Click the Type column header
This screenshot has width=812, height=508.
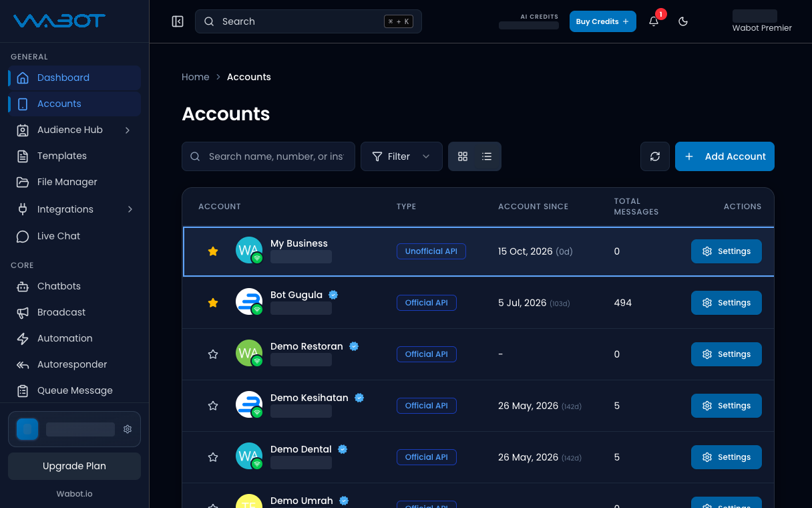coord(406,207)
